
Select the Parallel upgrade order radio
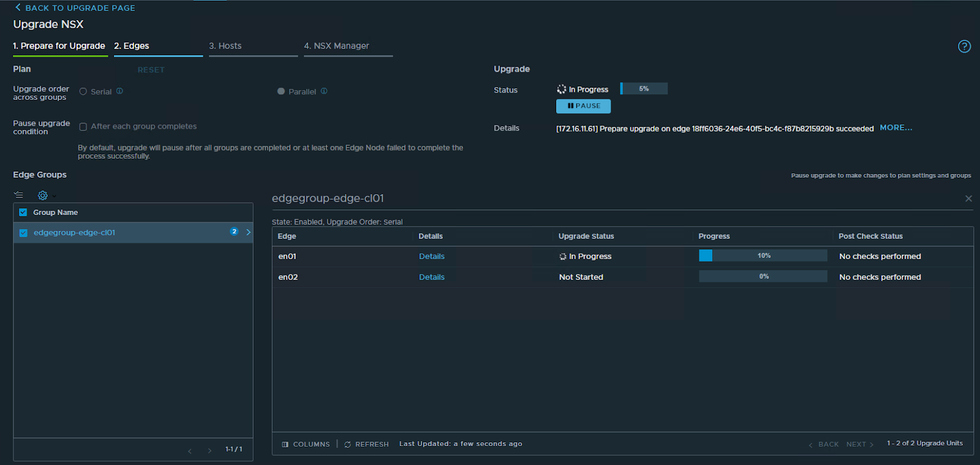281,91
